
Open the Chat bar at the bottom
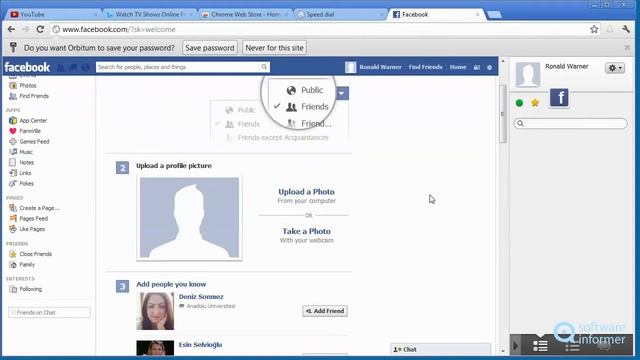click(440, 349)
